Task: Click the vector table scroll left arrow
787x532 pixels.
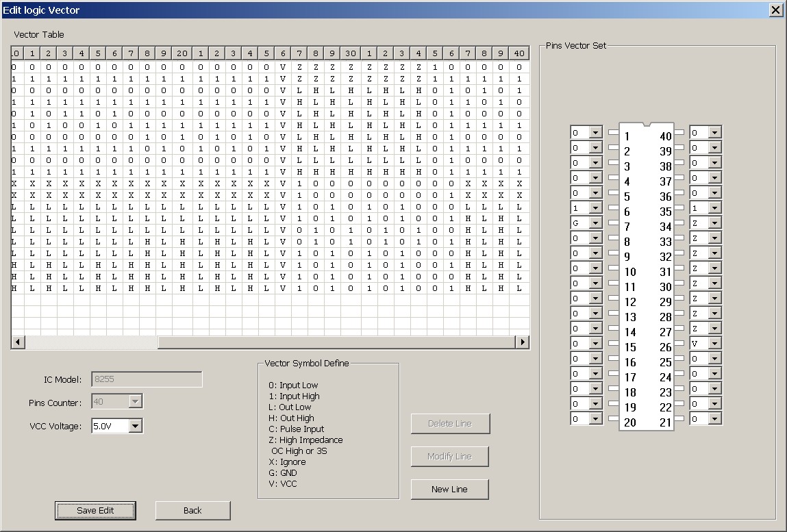Action: tap(18, 342)
